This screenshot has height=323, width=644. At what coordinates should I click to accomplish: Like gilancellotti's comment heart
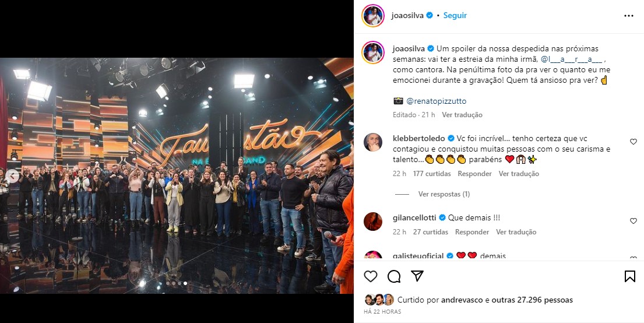click(634, 221)
